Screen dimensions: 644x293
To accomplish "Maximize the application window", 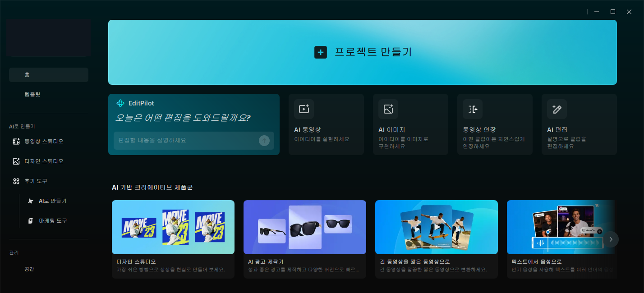I will [613, 12].
